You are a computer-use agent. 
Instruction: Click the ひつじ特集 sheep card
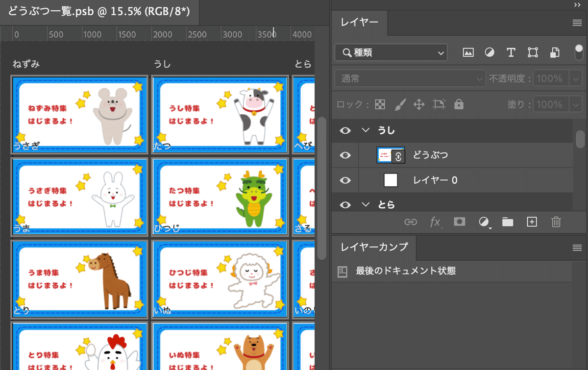point(220,279)
